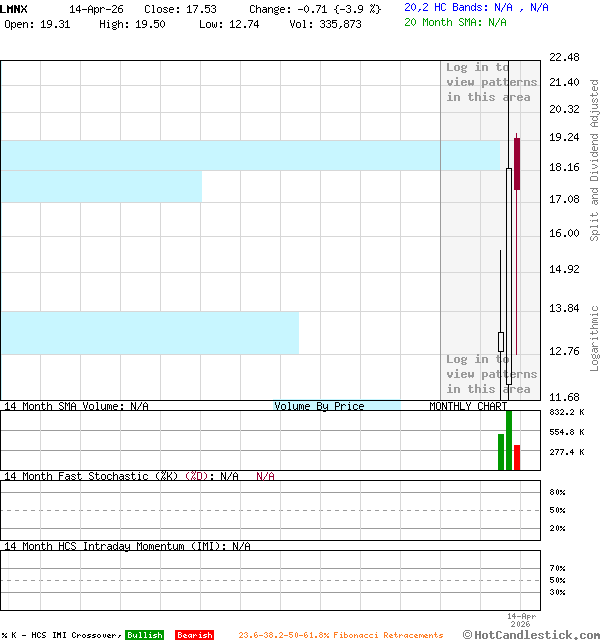Screen dimensions: 600x640
Task: Click the top light-blue volume-by-price bar
Action: (x=250, y=155)
